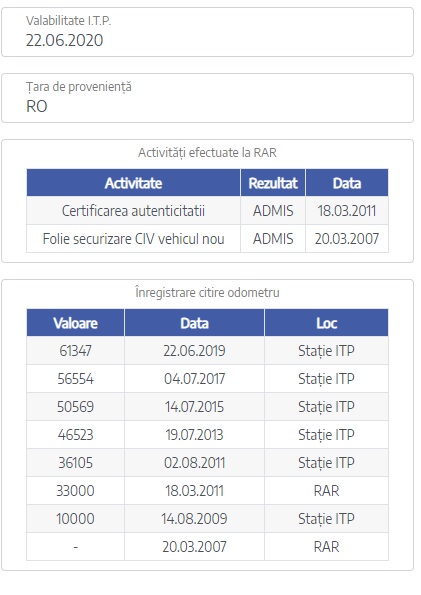The width and height of the screenshot is (421, 595).
Task: Click the Activități efectuate la RAR title
Action: [207, 153]
